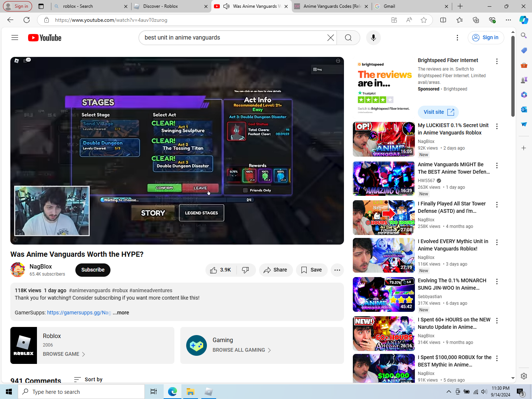Open Windows Start menu

9,392
